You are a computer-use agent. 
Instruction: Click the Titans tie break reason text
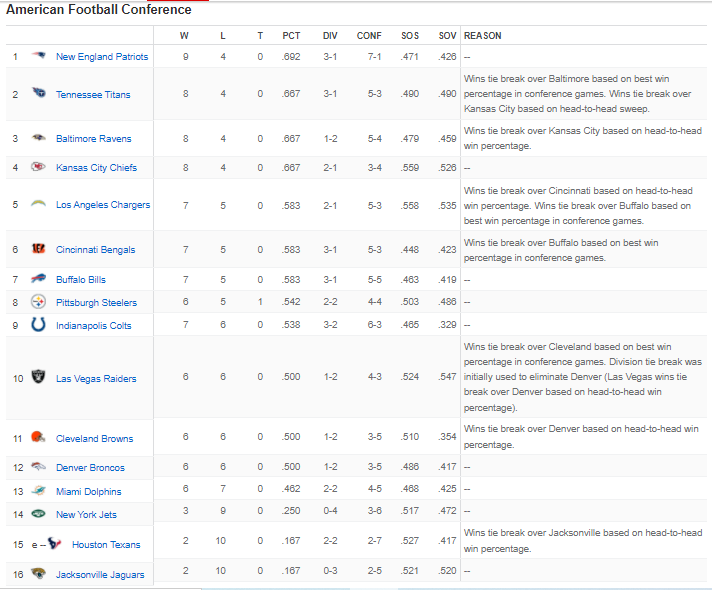[577, 94]
